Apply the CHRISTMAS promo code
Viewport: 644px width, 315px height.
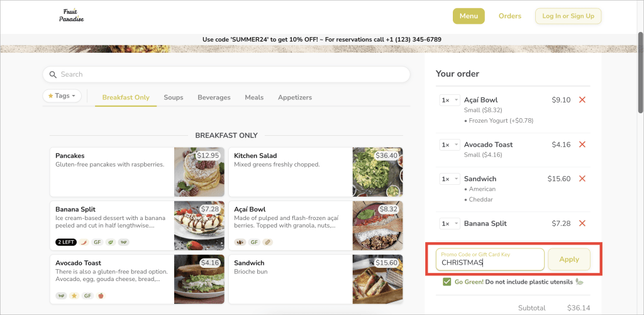(x=569, y=260)
